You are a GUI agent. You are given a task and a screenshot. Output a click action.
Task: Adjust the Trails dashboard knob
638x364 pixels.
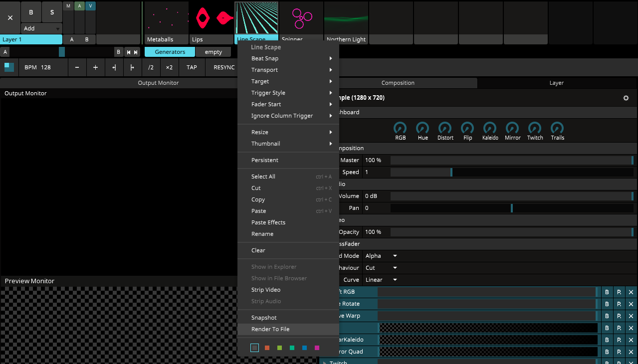coord(557,128)
